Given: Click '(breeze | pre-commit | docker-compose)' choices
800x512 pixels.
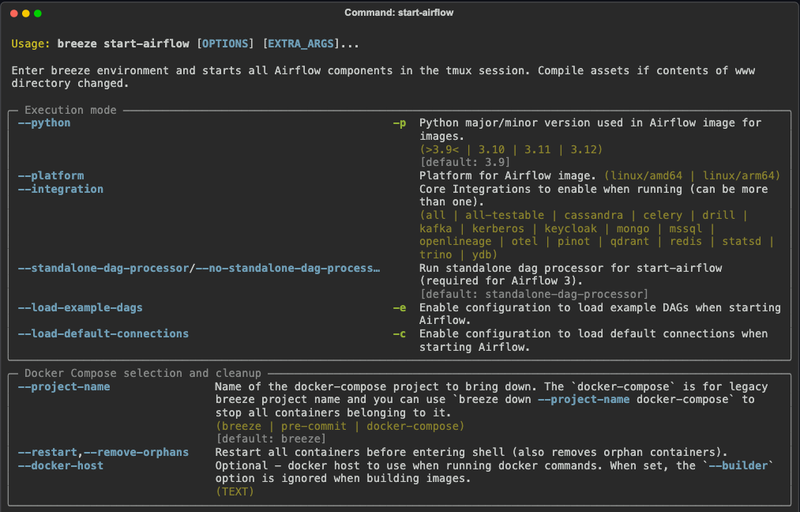Looking at the screenshot, I should pyautogui.click(x=340, y=426).
